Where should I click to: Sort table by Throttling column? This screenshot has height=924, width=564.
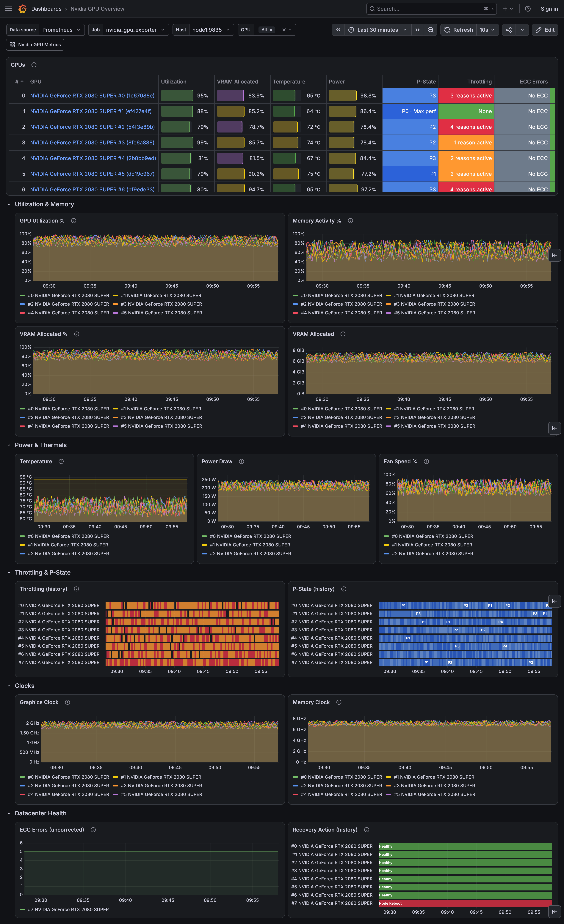(479, 81)
